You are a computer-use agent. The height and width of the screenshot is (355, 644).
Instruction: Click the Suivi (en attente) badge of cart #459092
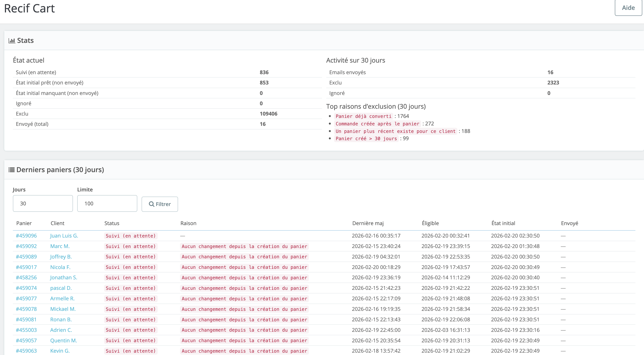click(130, 246)
